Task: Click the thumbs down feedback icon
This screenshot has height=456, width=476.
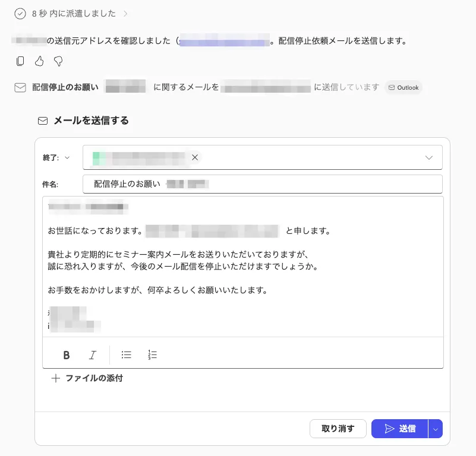Action: click(x=58, y=61)
